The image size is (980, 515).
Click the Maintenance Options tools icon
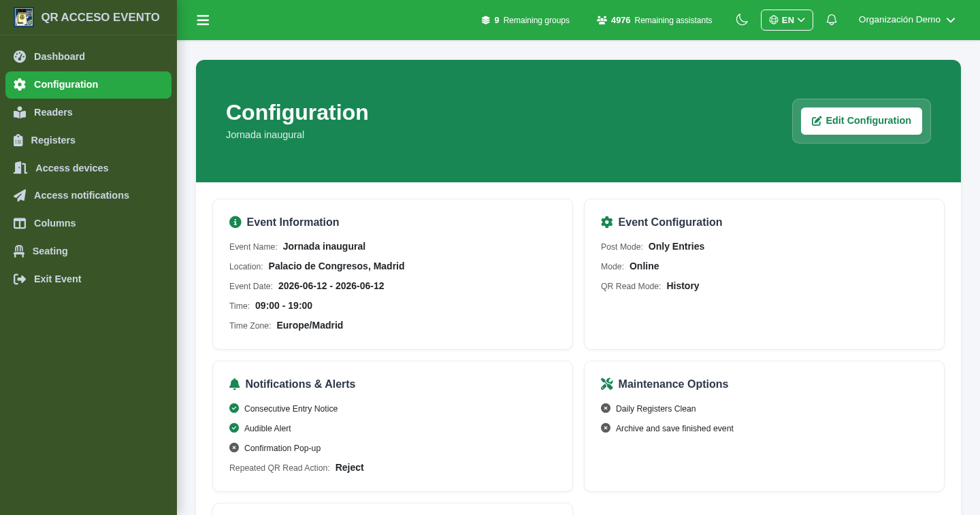(607, 384)
